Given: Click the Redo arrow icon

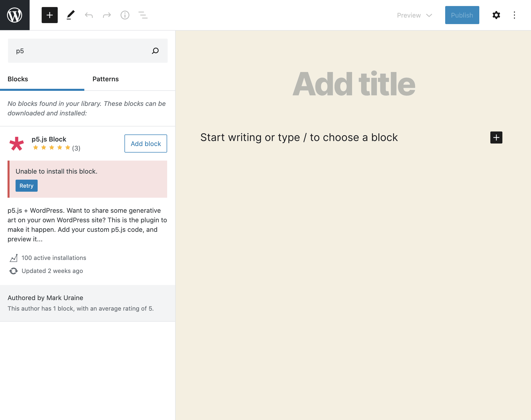Looking at the screenshot, I should 107,15.
